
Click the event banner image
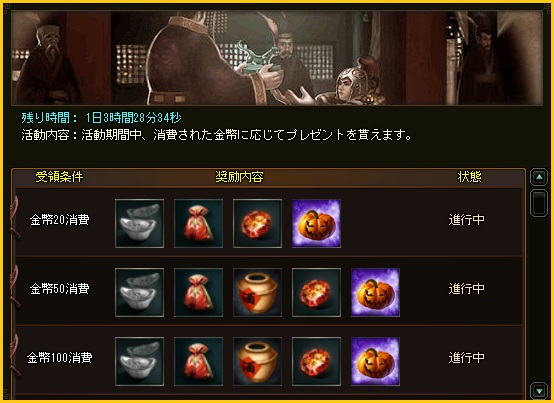pos(277,58)
